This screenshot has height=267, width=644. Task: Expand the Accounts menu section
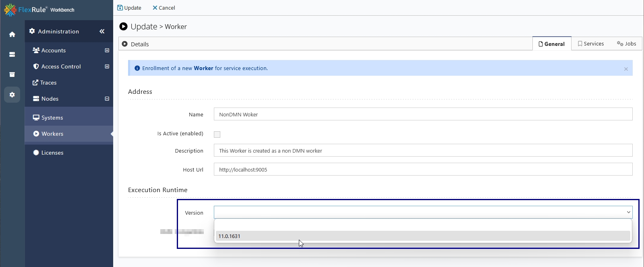[107, 50]
